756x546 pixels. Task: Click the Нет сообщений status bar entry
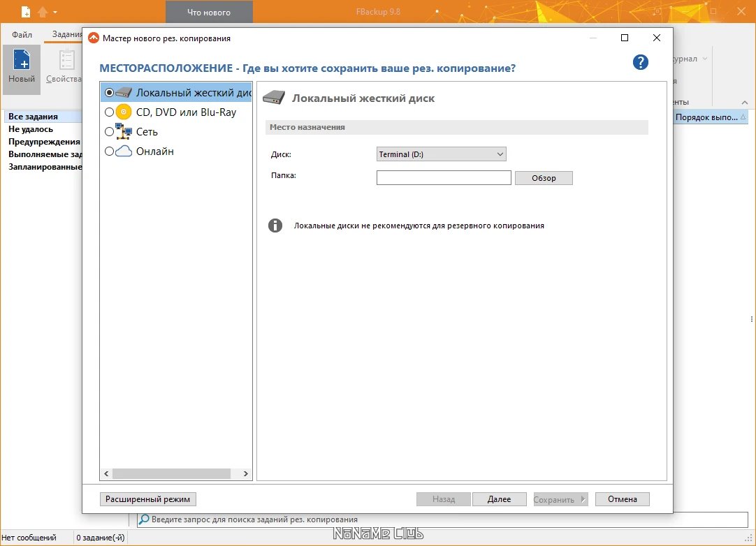pyautogui.click(x=29, y=538)
